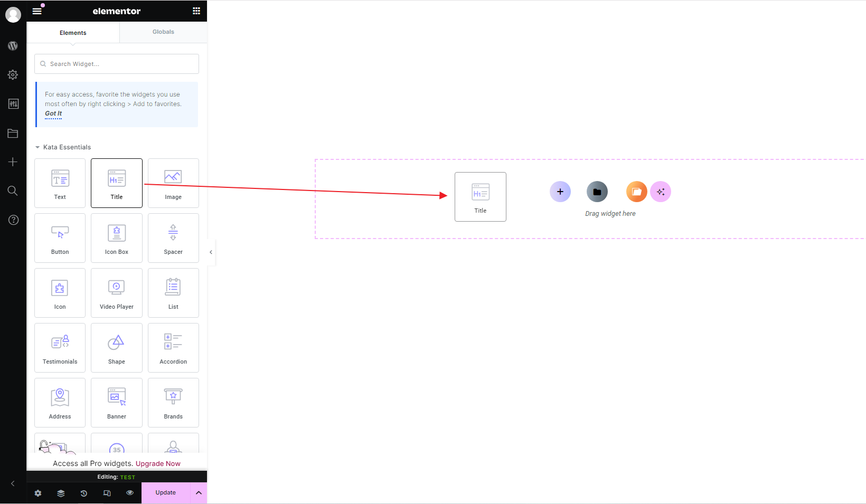Choose the Testimonials widget
Screen dimensions: 866x504
pos(60,348)
